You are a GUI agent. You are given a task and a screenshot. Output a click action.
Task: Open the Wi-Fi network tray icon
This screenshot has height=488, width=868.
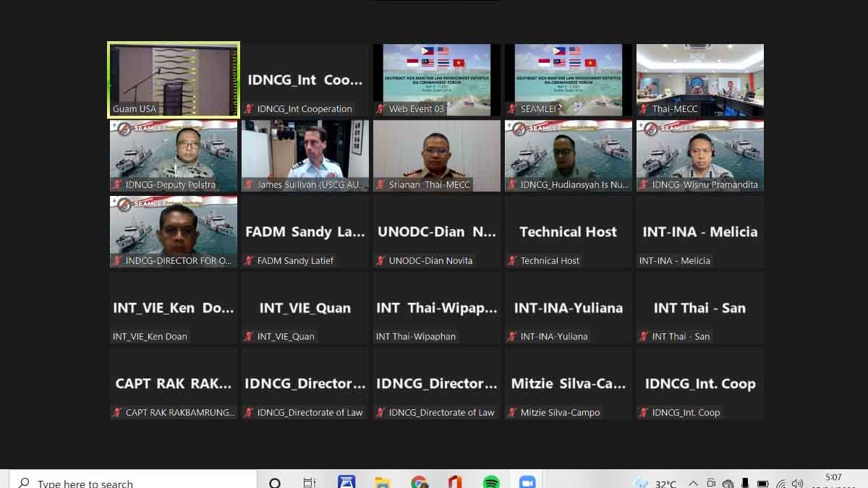click(x=780, y=483)
